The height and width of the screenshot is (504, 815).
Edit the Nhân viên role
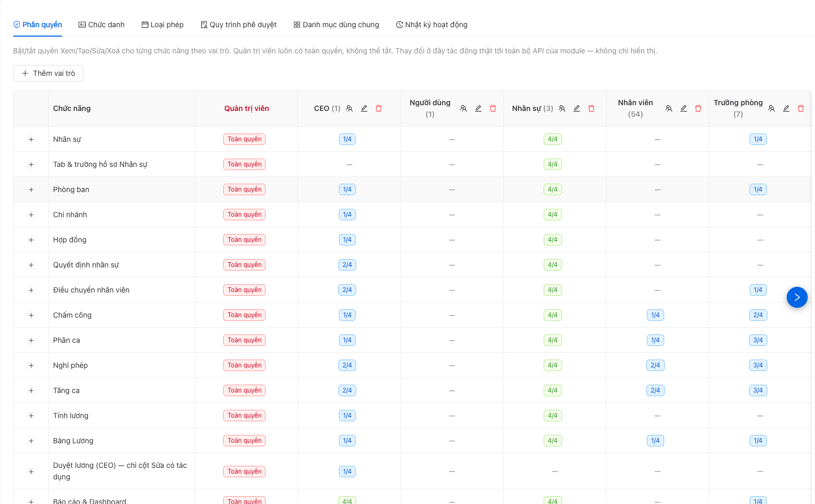pos(684,108)
